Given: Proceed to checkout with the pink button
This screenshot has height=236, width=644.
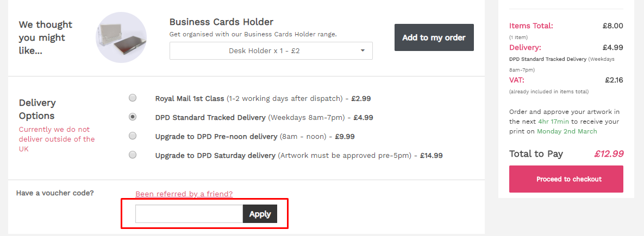Looking at the screenshot, I should point(566,179).
